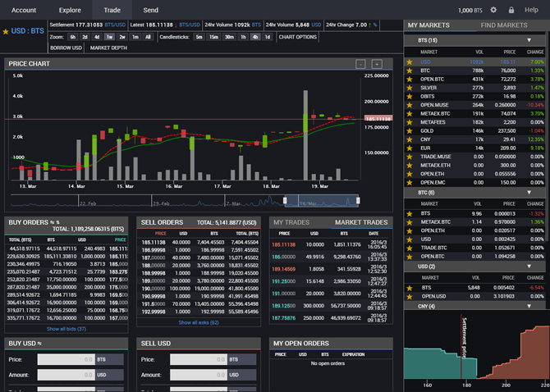Click the price chart minus button

click(360, 64)
